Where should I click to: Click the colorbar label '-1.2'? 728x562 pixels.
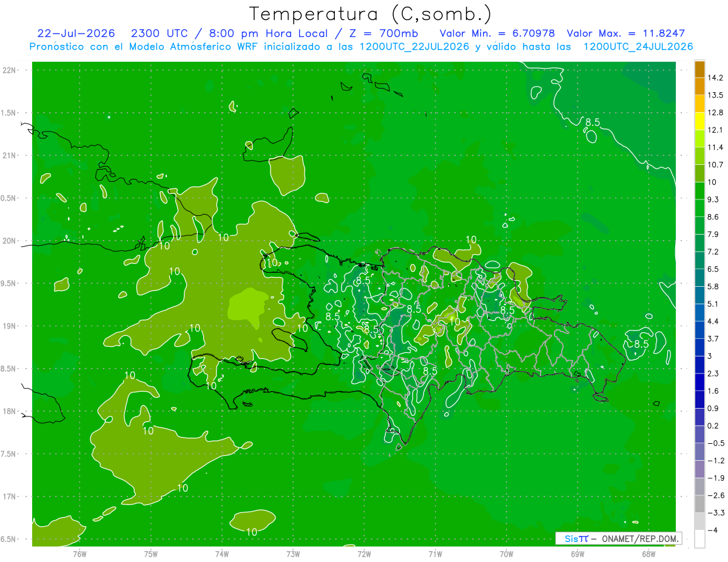point(716,461)
